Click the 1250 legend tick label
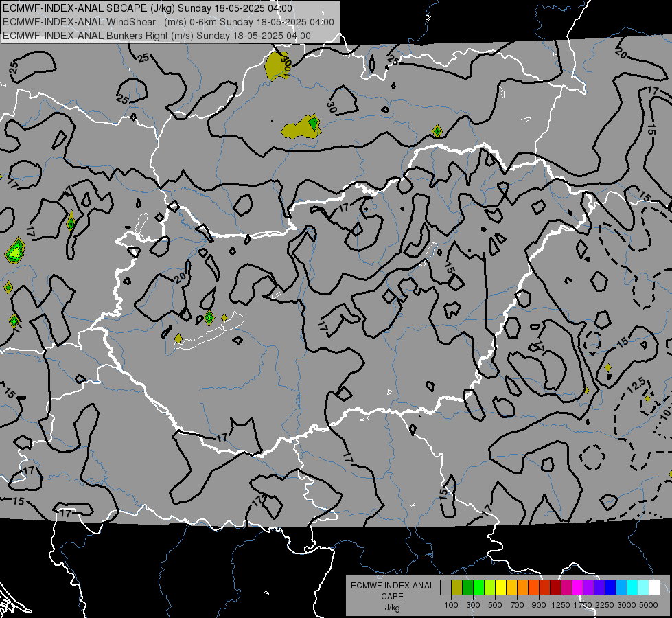This screenshot has height=618, width=672. point(561,605)
